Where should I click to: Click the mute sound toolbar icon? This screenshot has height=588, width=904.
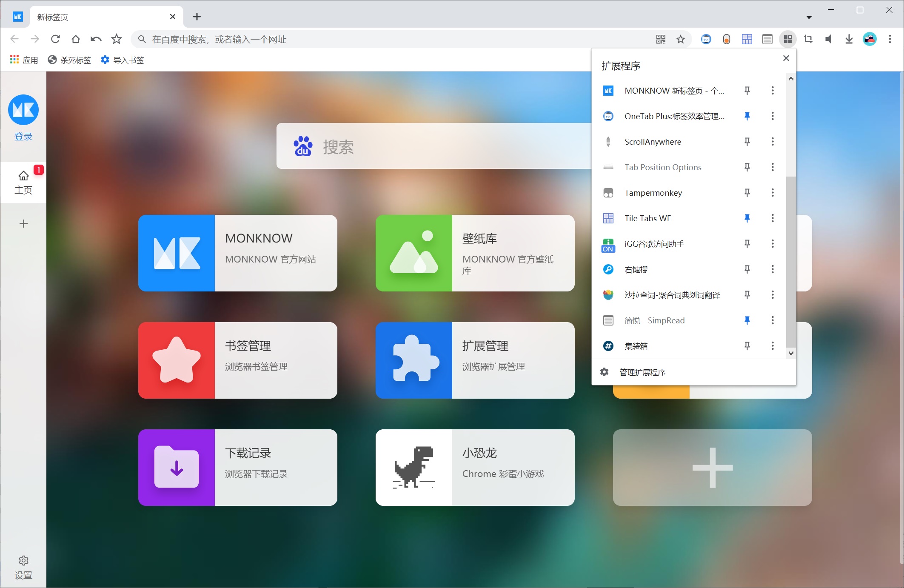pyautogui.click(x=828, y=40)
